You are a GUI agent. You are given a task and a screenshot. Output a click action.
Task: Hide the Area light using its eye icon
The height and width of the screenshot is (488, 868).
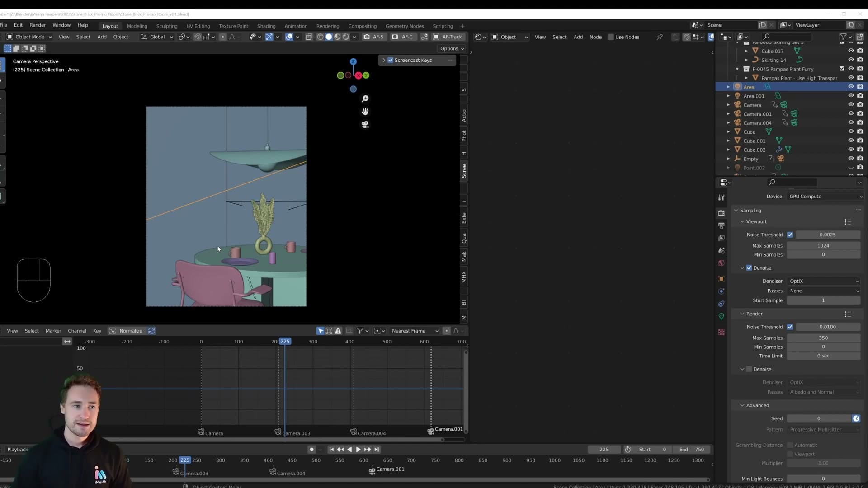coord(851,87)
